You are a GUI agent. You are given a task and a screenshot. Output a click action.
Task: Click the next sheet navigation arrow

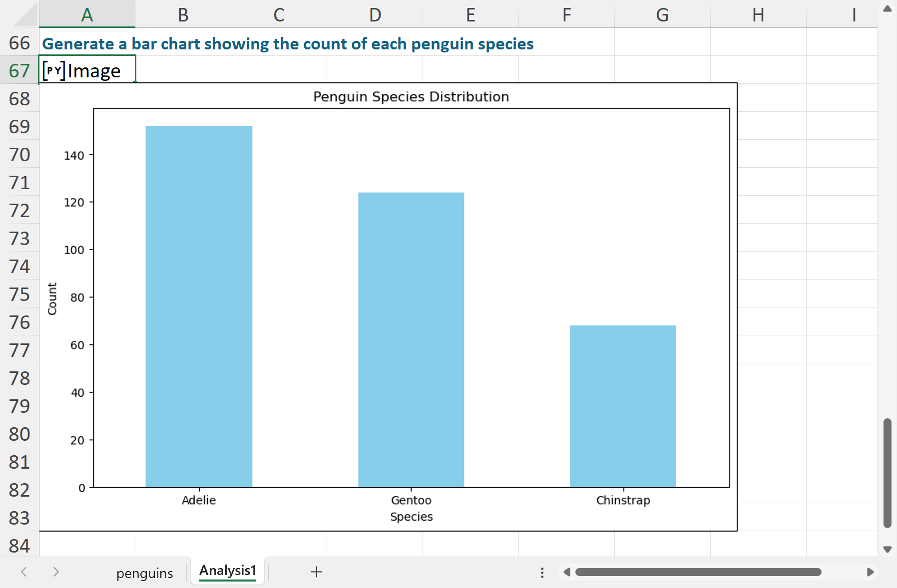click(56, 572)
